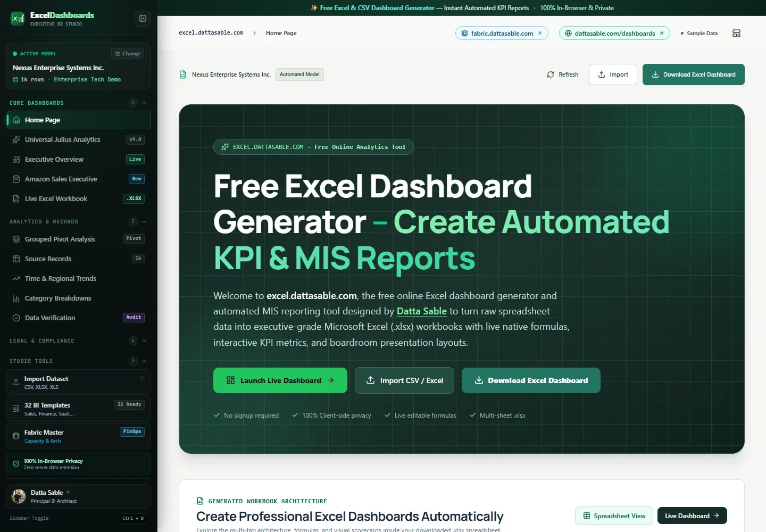Open Home Page in sidebar
Viewport: 766px width, 532px height.
tap(78, 120)
